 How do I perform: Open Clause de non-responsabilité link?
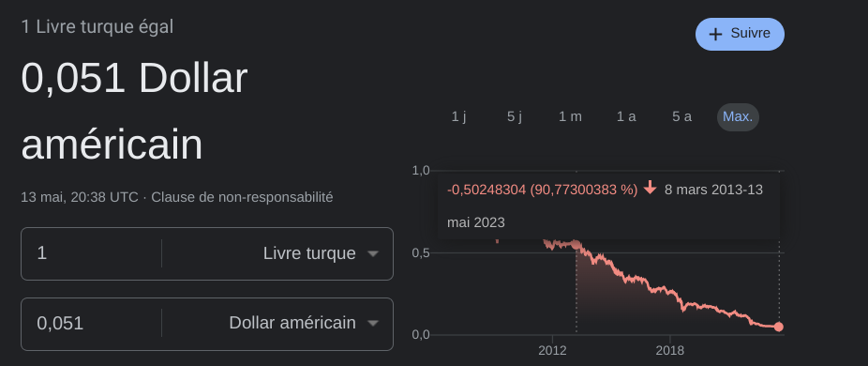242,197
